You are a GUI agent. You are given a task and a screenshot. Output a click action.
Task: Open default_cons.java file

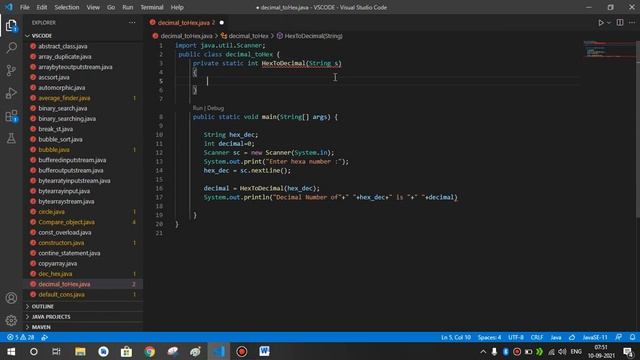[61, 295]
